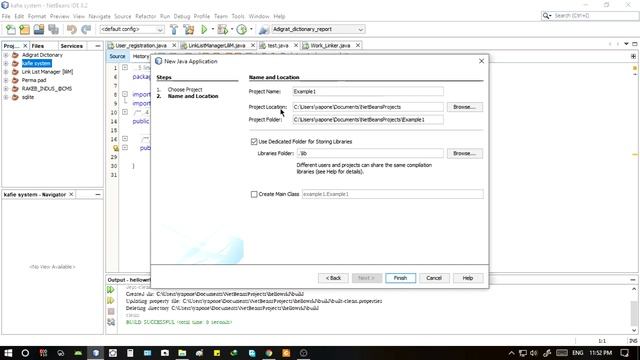The image size is (640, 360).
Task: Expand the RAKEB_INDUS_@CMS project node
Action: point(6,89)
